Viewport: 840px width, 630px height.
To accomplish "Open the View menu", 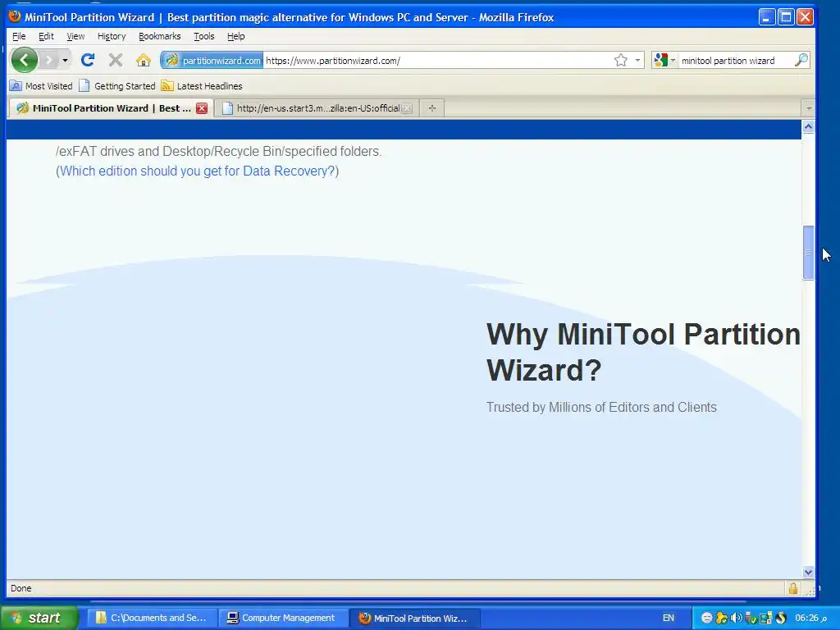I will point(75,36).
